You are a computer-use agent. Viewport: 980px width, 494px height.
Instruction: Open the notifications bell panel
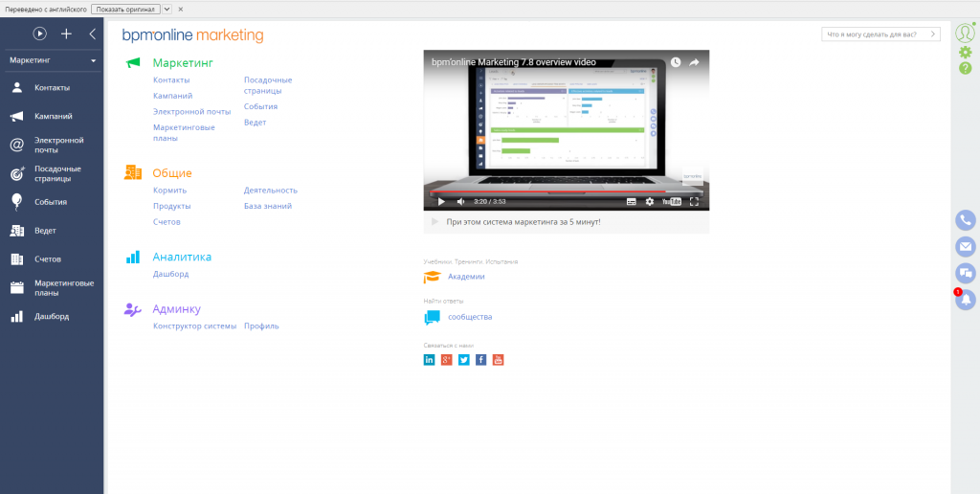965,300
